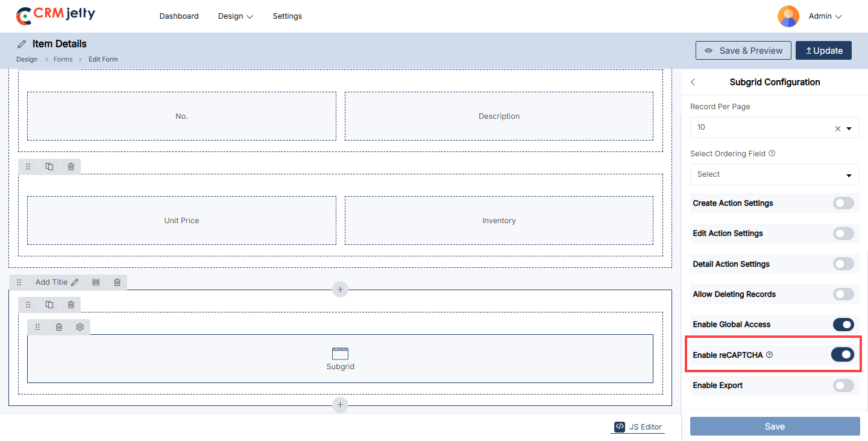
Task: Open the Design menu
Action: [235, 16]
